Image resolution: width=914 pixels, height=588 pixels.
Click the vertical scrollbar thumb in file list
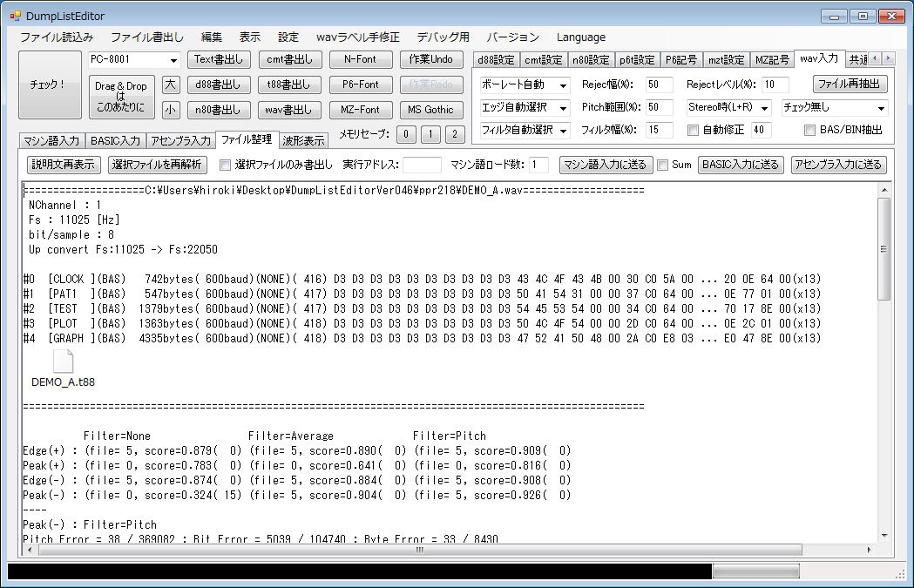coord(884,249)
